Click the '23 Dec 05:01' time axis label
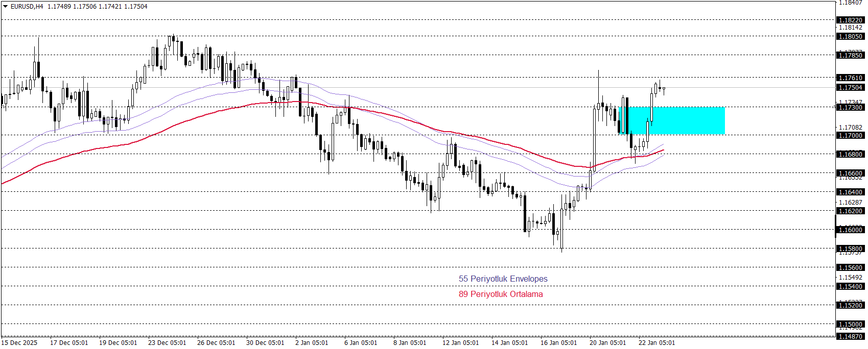 (167, 343)
